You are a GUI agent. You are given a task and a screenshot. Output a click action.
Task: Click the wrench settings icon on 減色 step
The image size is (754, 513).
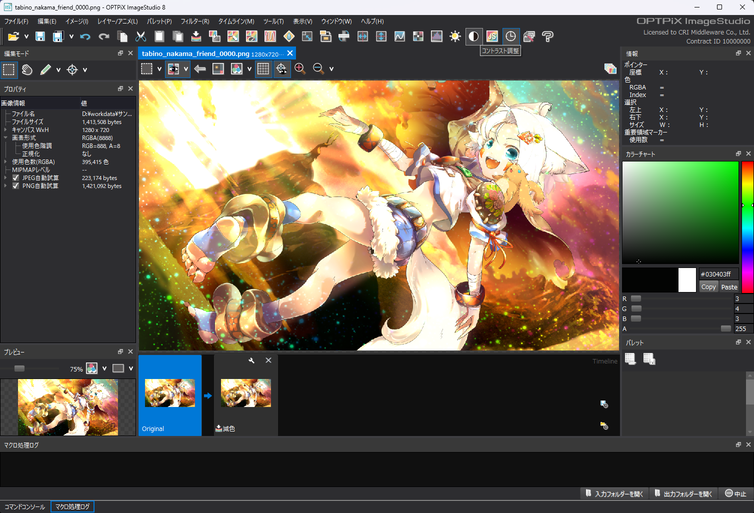[x=251, y=360]
